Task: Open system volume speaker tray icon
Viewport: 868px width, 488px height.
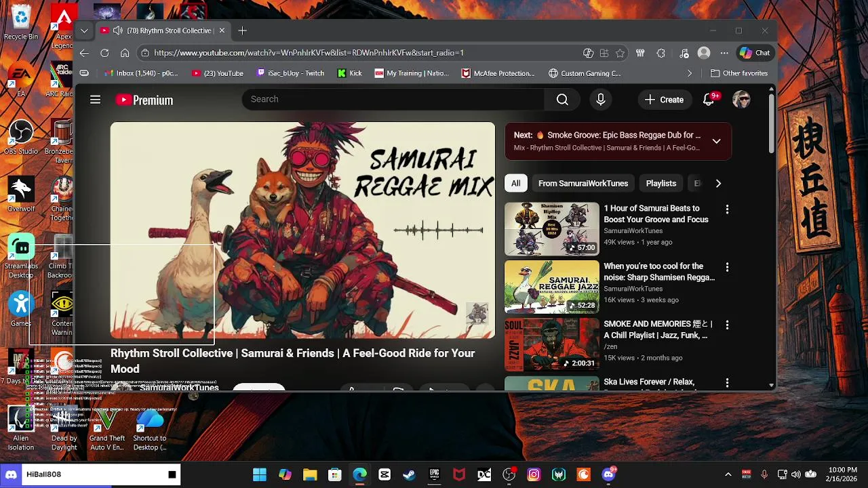Action: 796,474
